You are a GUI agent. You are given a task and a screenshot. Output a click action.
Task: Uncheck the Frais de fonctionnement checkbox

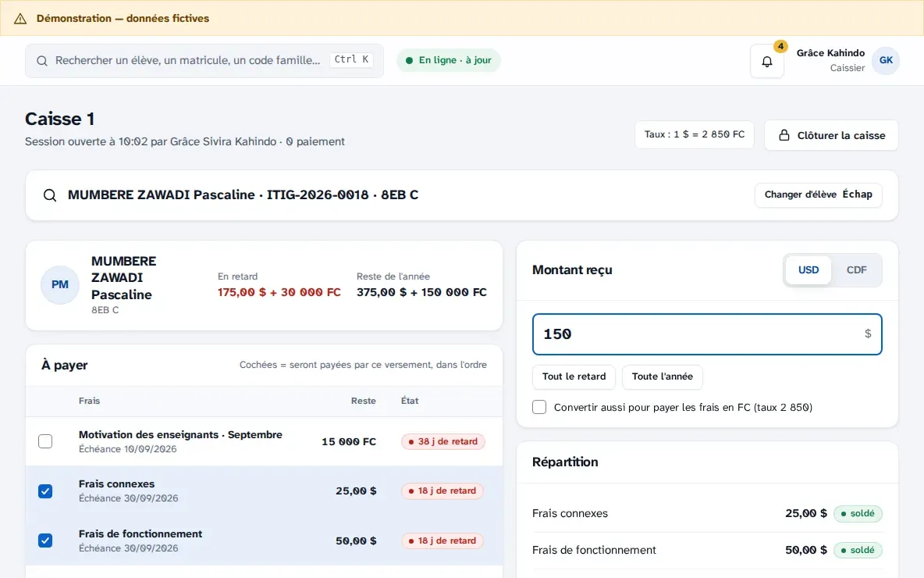[45, 541]
